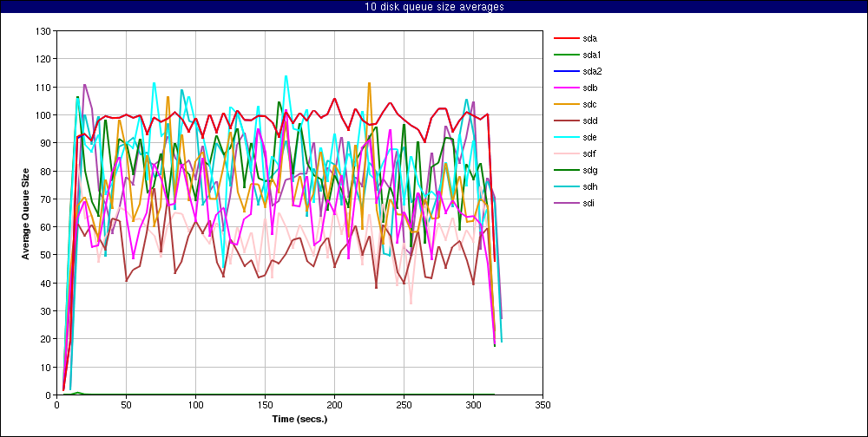
Task: Select the sdg legend label
Action: [x=589, y=170]
